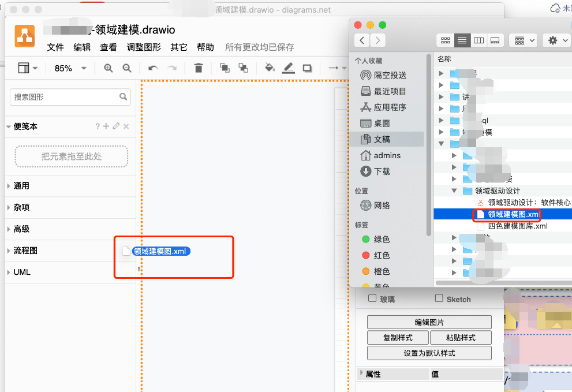Enable the Sketch checkbox
The width and height of the screenshot is (572, 392).
[439, 298]
